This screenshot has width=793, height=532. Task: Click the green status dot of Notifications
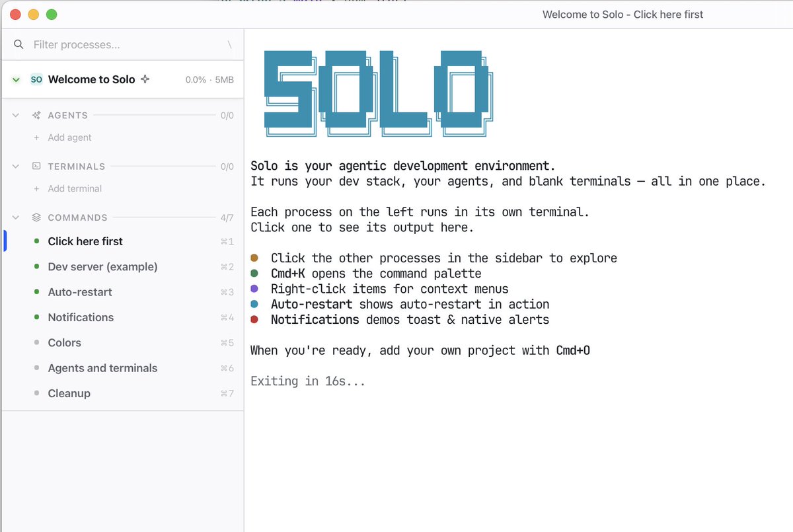(36, 317)
